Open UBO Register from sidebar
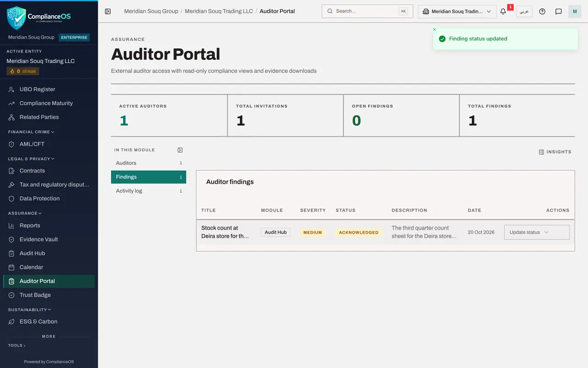This screenshot has width=588, height=368. point(49,89)
